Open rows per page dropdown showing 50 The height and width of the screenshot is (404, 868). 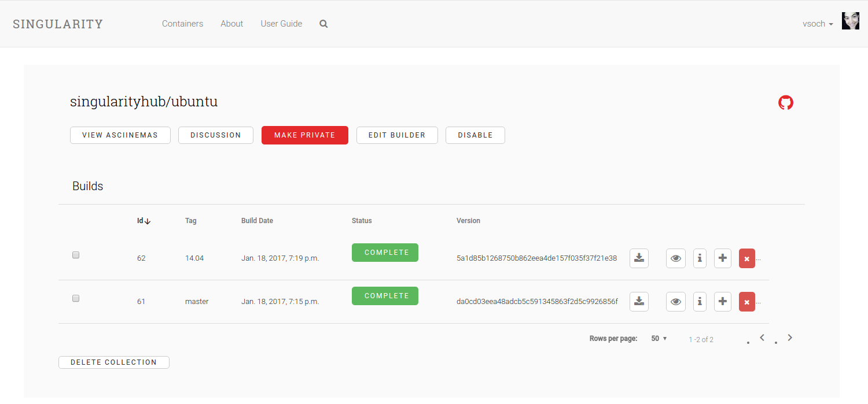pyautogui.click(x=659, y=339)
